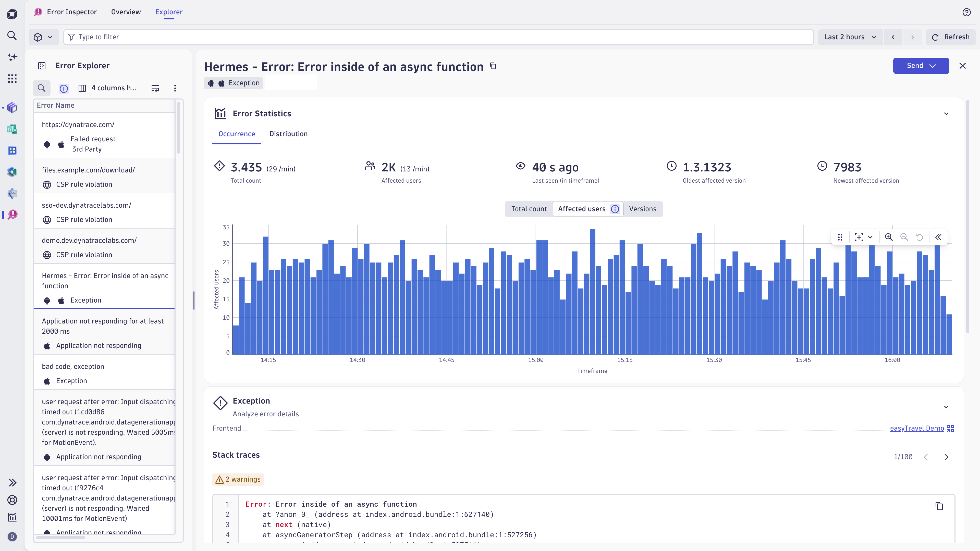Open search in the left sidebar
The height and width of the screenshot is (551, 980).
12,35
